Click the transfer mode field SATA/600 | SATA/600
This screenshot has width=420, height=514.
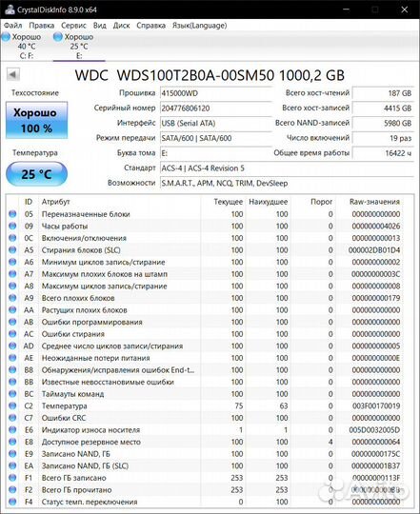[216, 138]
